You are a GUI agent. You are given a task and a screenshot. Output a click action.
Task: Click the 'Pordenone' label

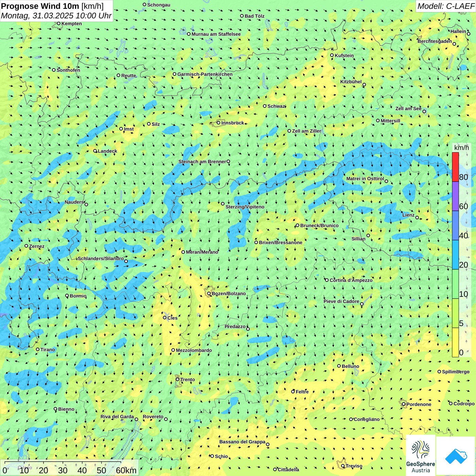pos(419,404)
